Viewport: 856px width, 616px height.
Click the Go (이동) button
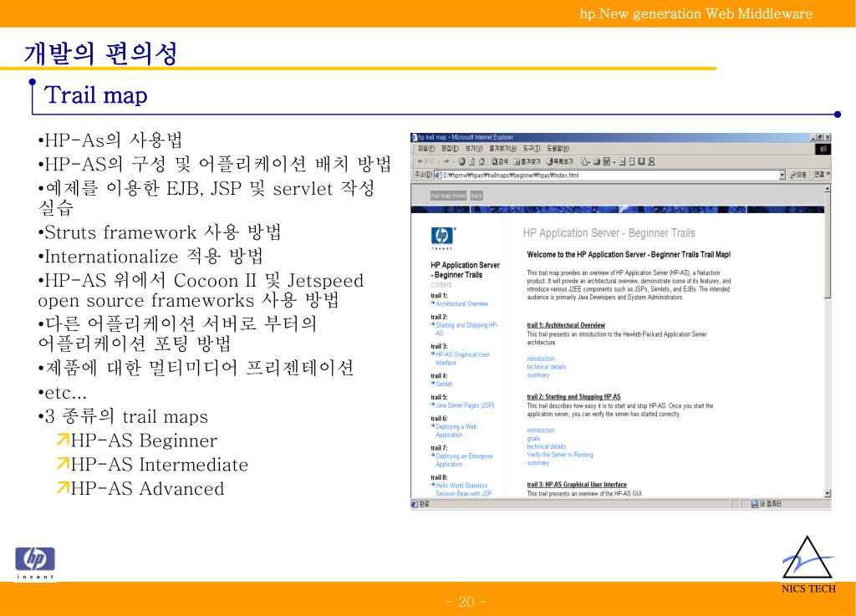798,176
